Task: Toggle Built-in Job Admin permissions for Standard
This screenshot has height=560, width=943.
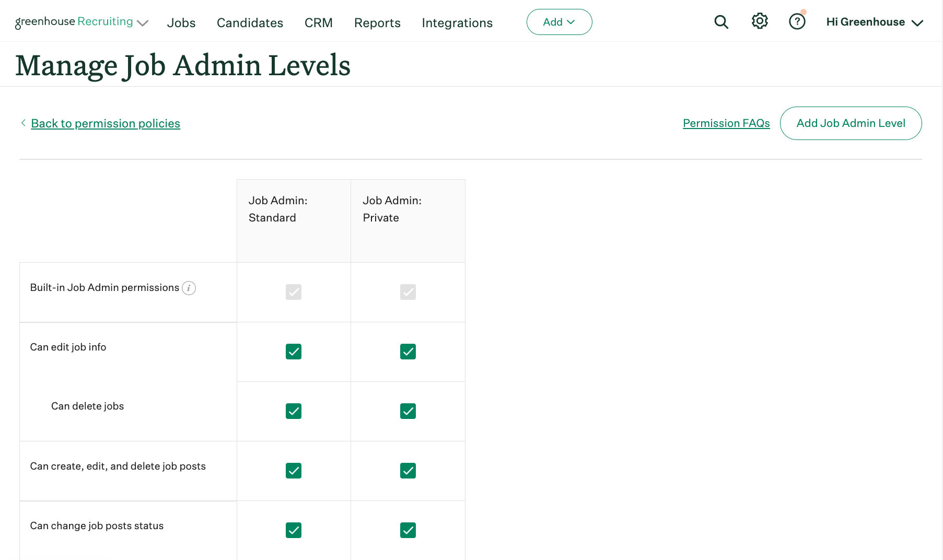Action: 294,292
